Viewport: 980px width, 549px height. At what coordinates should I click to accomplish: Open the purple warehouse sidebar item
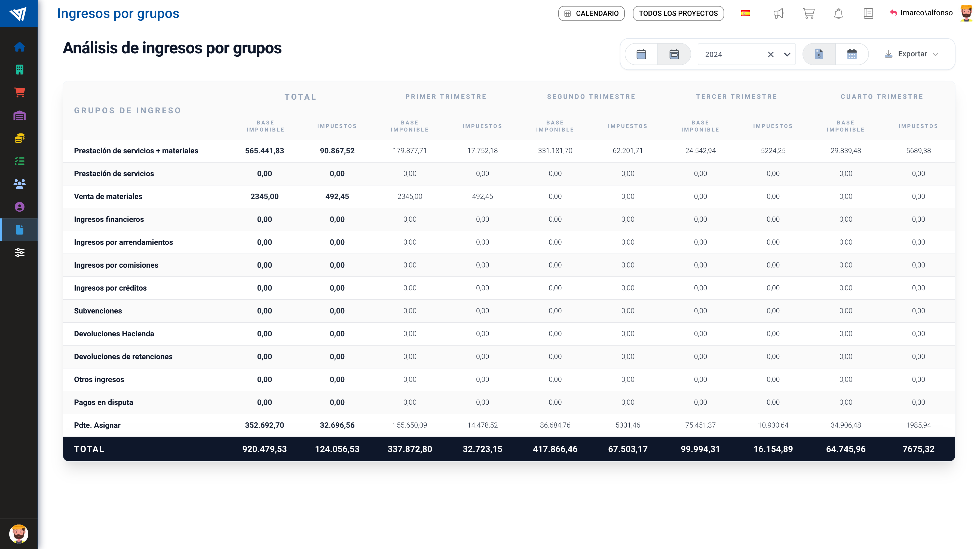(19, 115)
